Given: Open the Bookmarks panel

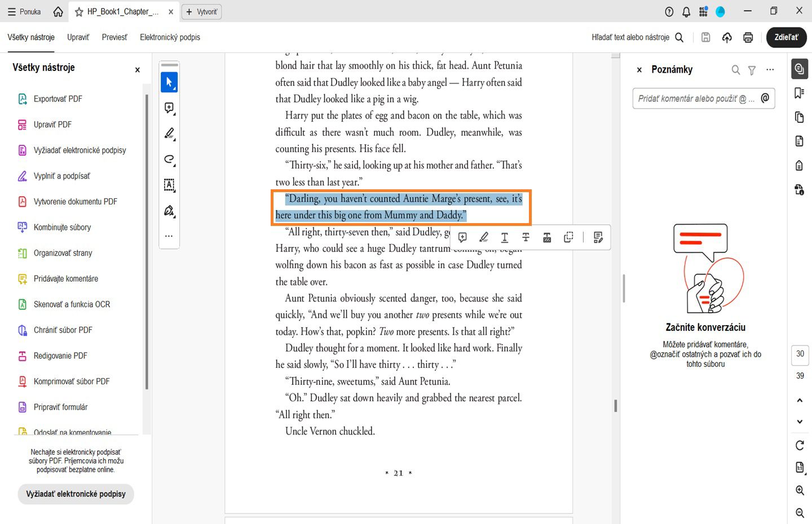Looking at the screenshot, I should pyautogui.click(x=799, y=93).
